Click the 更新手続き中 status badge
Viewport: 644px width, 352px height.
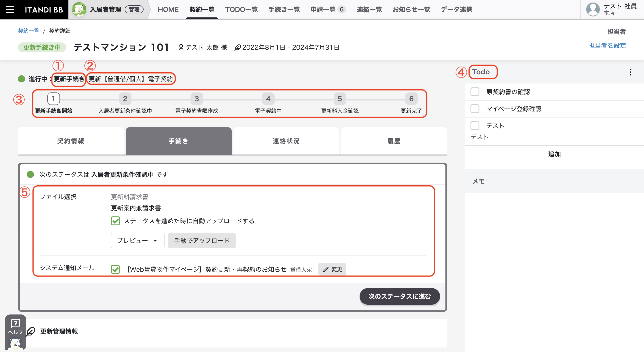(x=42, y=47)
